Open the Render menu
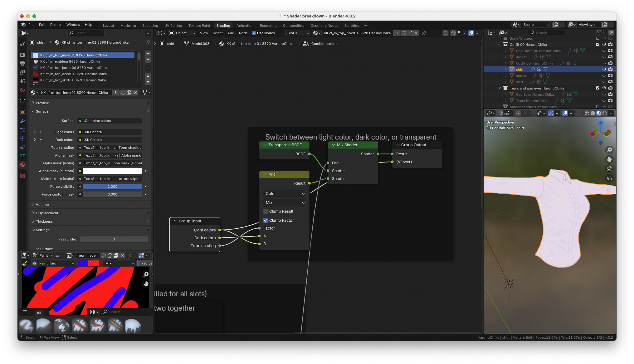The height and width of the screenshot is (364, 634). tap(56, 25)
